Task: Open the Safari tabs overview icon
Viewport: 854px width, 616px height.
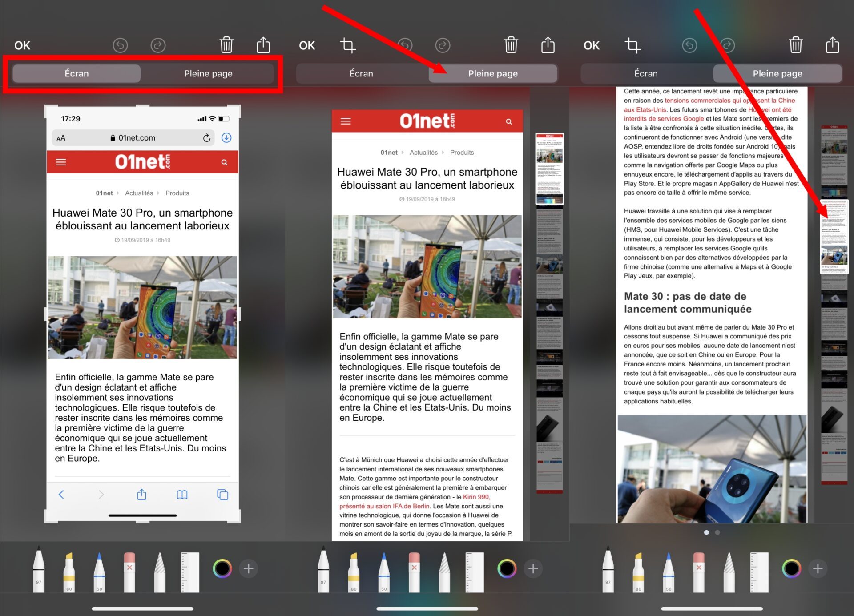Action: 222,495
